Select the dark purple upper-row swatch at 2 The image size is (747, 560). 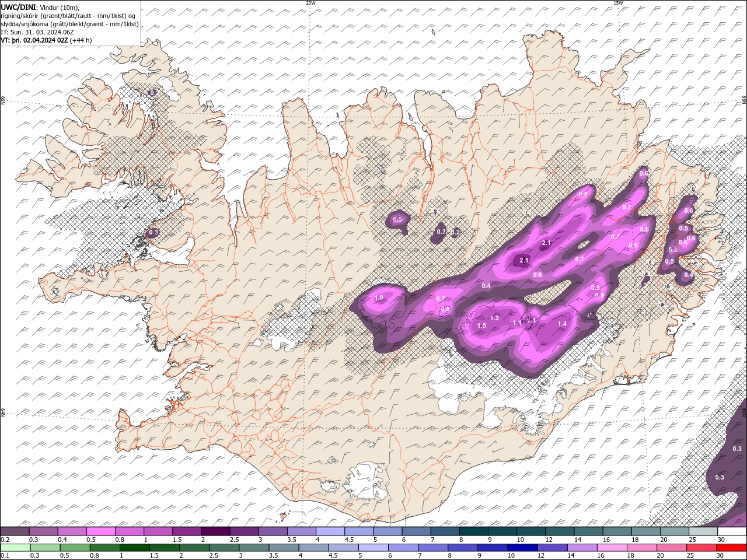[215, 531]
